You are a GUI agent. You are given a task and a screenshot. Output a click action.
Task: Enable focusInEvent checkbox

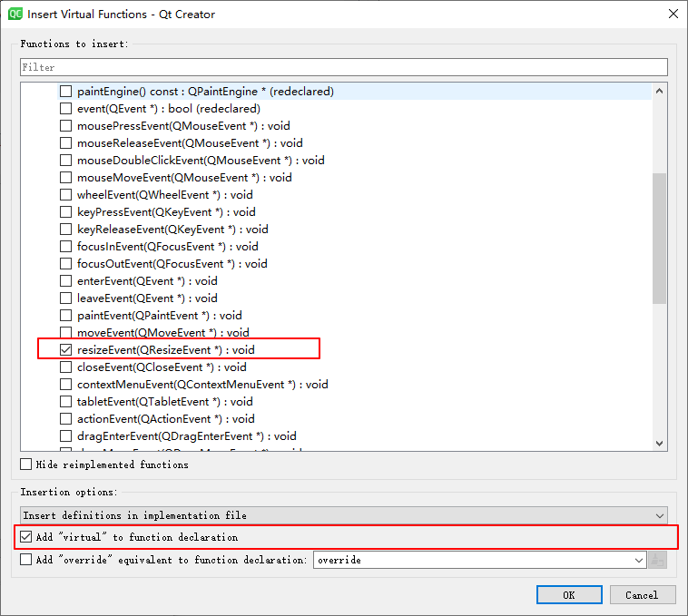[x=66, y=247]
